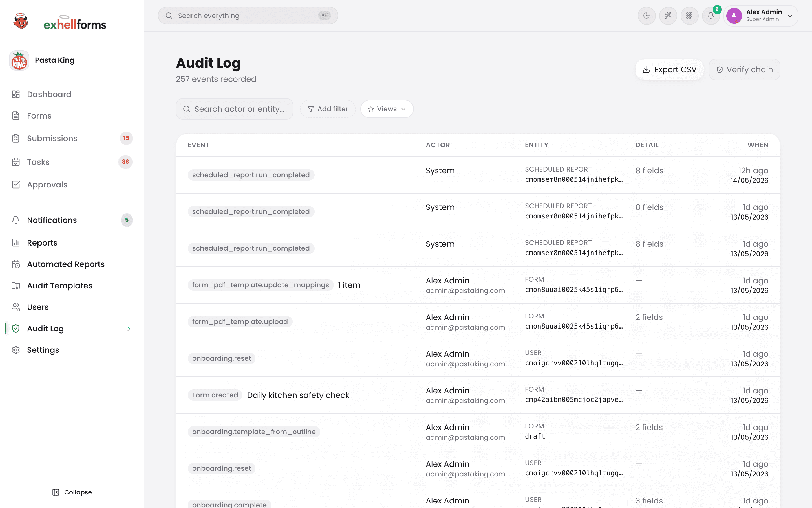Click form_pdf_template.update_mappings event tag
Screen dimensions: 812x508
pos(261,285)
